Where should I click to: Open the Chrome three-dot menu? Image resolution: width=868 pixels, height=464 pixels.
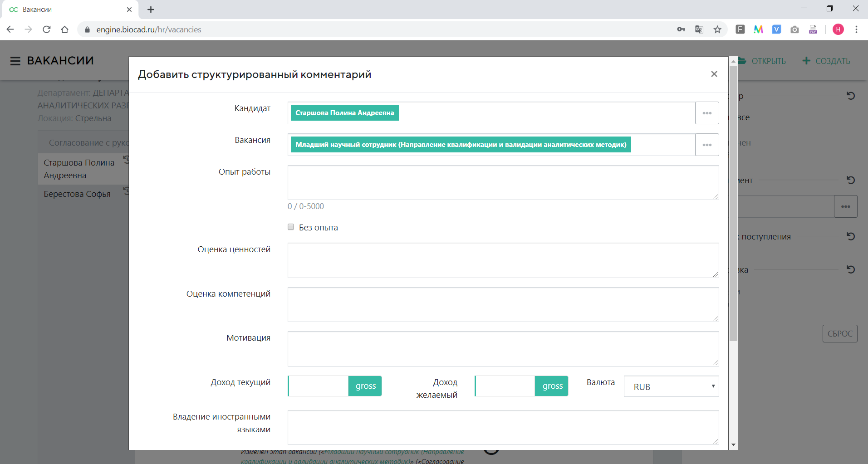[x=856, y=29]
